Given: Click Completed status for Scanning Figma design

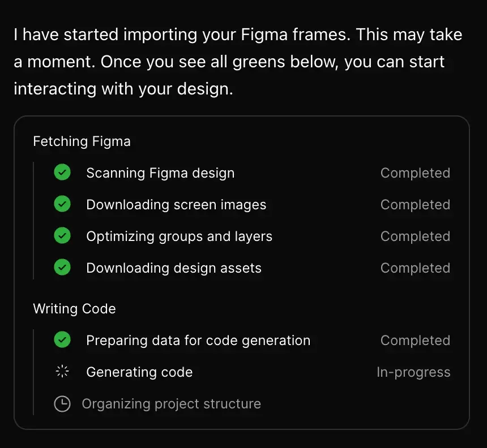Looking at the screenshot, I should [x=415, y=173].
